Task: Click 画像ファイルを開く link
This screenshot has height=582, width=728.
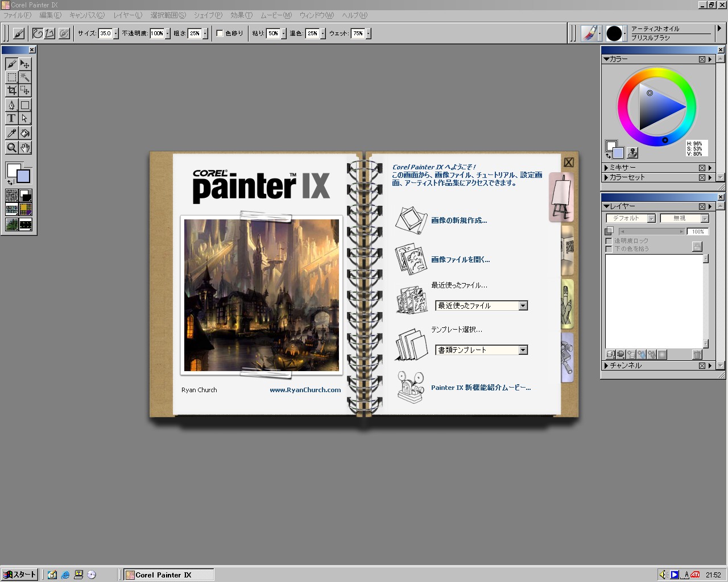Action: [460, 260]
